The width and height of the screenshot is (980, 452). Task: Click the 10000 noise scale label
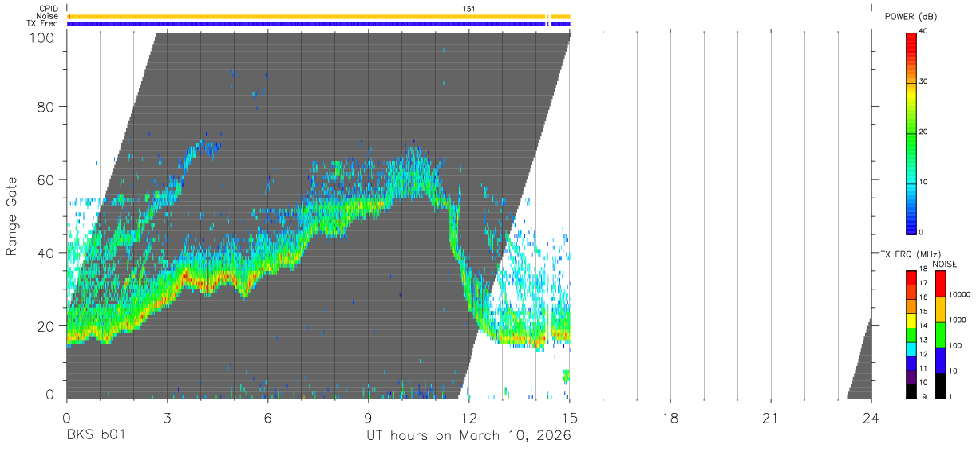pos(960,294)
